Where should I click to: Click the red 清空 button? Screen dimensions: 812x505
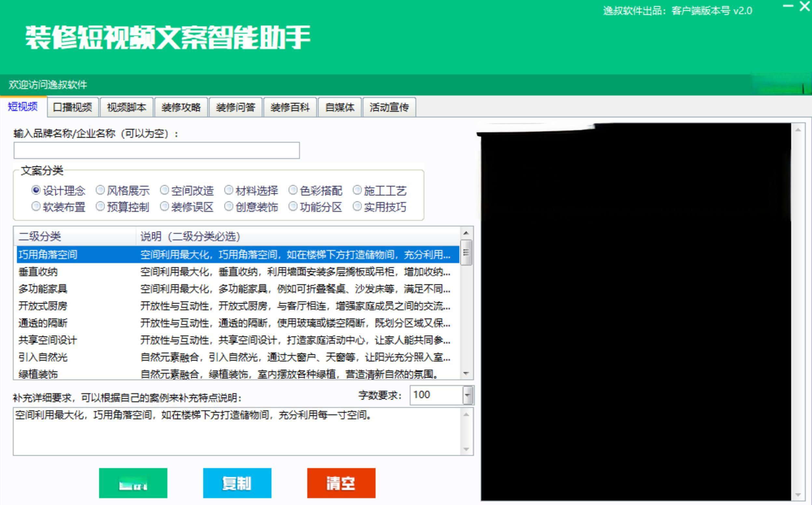click(x=341, y=483)
